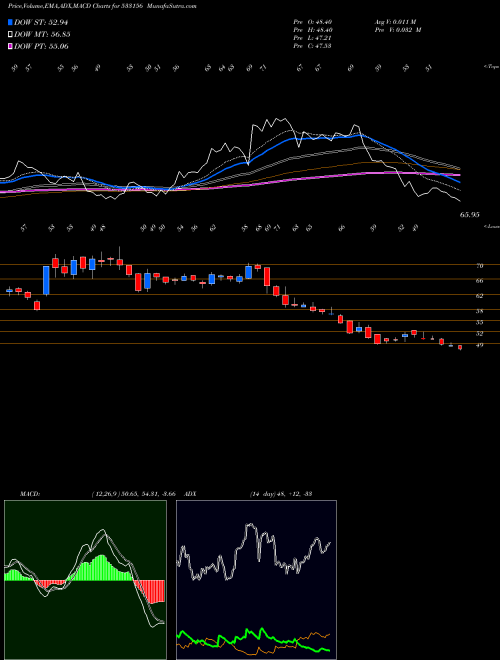This screenshot has width=500, height=660.
Task: Click the ADX panel title
Action: pos(190,494)
